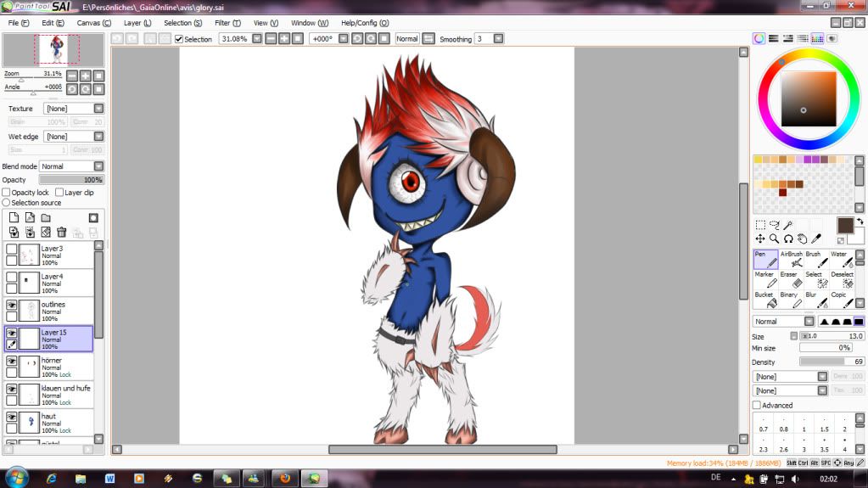Viewport: 868px width, 488px height.
Task: Enable Layer clip checkbox
Action: [59, 192]
